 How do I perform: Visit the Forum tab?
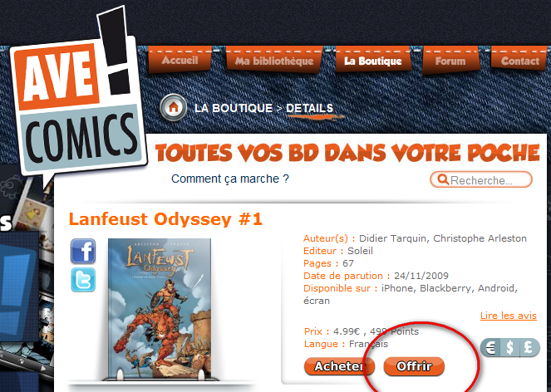[x=450, y=61]
